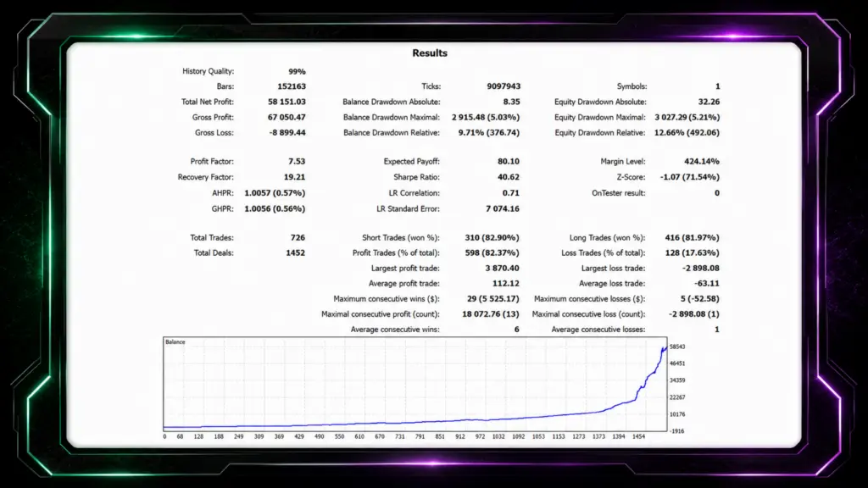Click Balance Drawdown Maximal 2 915.48 (5.03%)
This screenshot has width=868, height=488.
486,117
